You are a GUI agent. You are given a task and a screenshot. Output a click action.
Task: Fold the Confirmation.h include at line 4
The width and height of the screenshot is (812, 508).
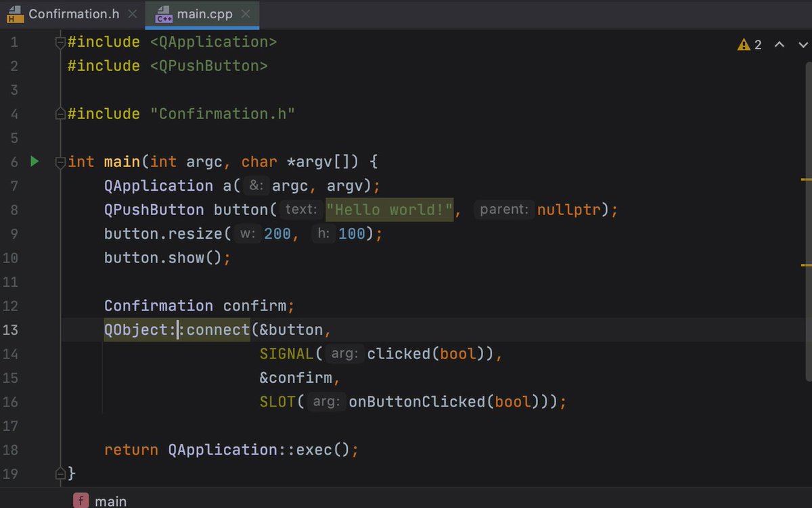(x=61, y=114)
